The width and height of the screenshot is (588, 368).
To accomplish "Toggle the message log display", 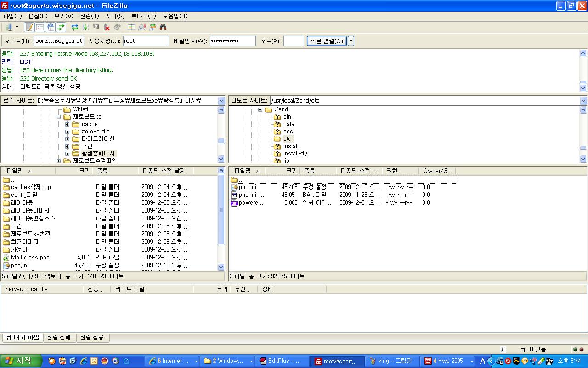I will (29, 28).
